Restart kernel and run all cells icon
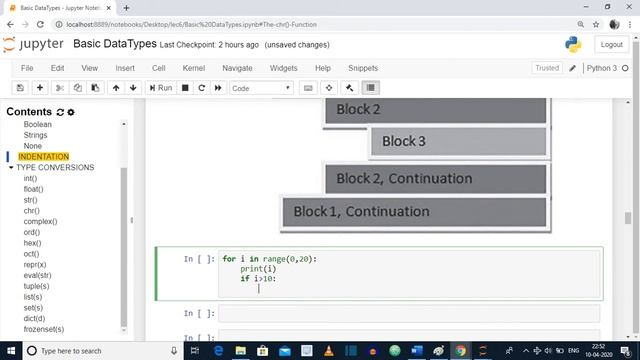Viewport: 640px width, 360px height. [x=218, y=88]
